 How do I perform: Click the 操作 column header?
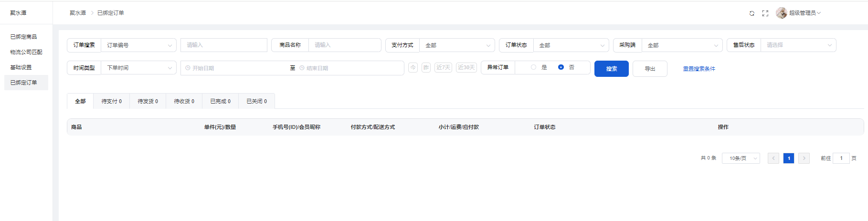[723, 127]
